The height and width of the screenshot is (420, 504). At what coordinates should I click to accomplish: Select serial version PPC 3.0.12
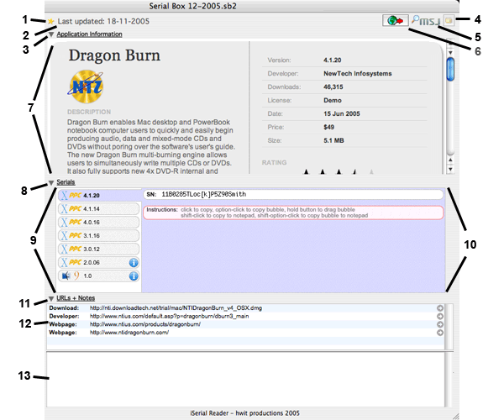click(98, 249)
